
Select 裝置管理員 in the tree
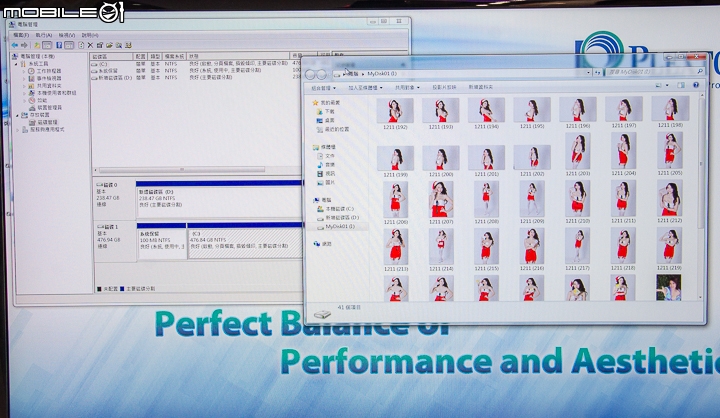(45, 107)
